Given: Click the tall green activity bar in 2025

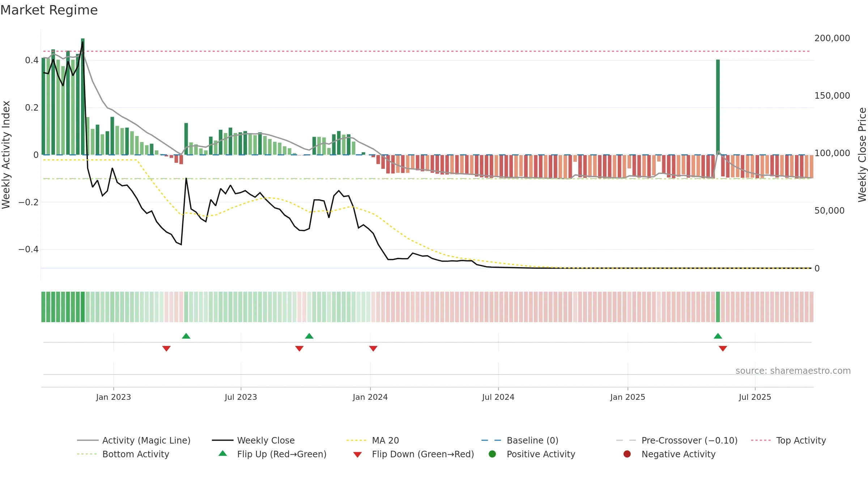Looking at the screenshot, I should 718,107.
